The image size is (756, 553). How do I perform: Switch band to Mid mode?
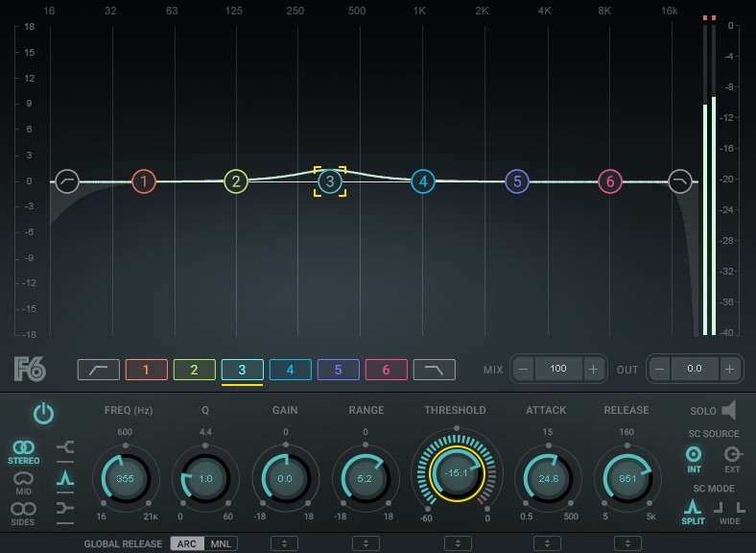pyautogui.click(x=24, y=481)
